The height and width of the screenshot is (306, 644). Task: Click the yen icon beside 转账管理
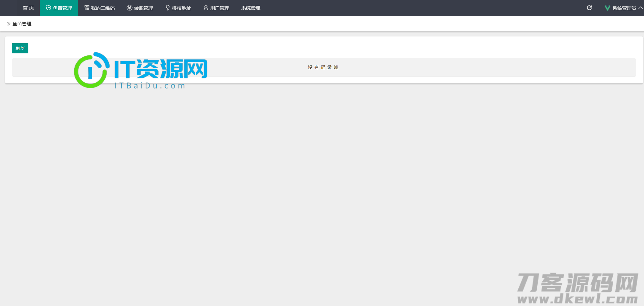129,8
